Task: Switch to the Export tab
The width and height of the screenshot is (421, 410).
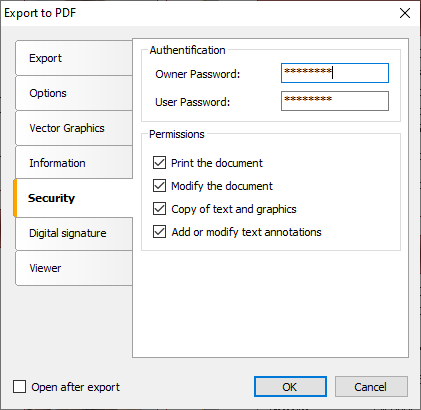Action: click(74, 58)
